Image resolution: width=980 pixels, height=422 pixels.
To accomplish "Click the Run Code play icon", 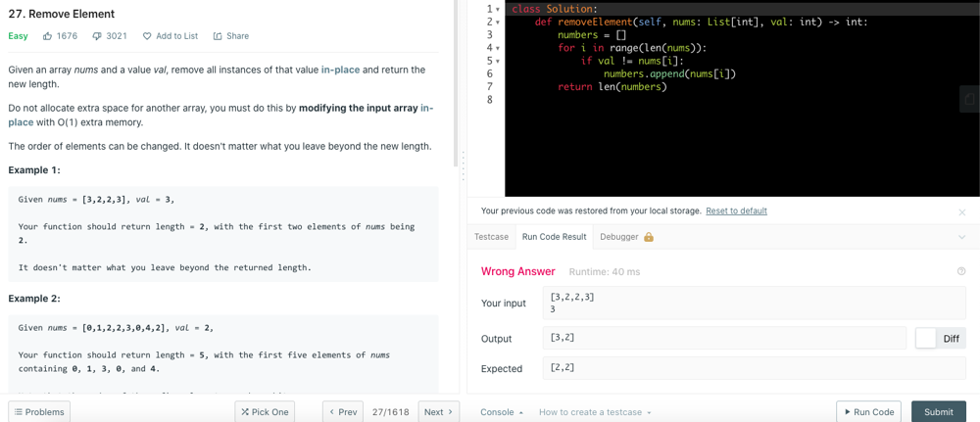I will (x=847, y=412).
